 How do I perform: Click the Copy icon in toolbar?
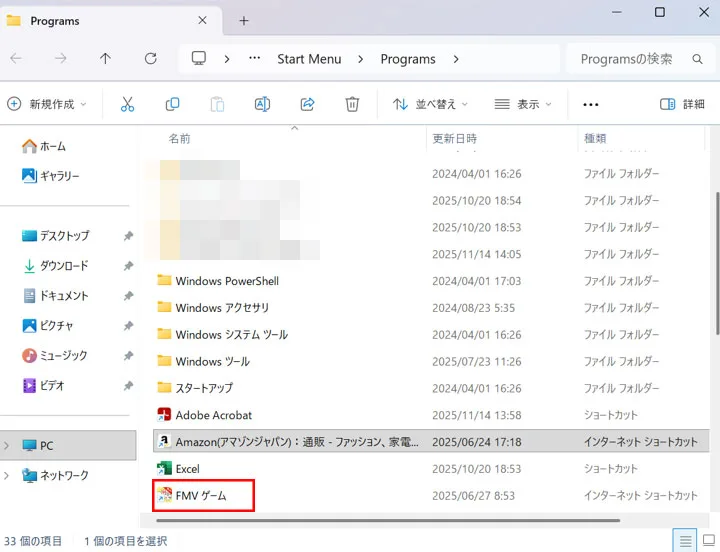[172, 104]
